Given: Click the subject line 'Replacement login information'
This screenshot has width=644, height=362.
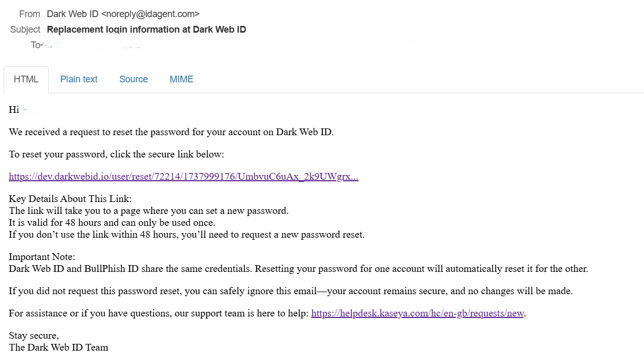Looking at the screenshot, I should [x=146, y=30].
